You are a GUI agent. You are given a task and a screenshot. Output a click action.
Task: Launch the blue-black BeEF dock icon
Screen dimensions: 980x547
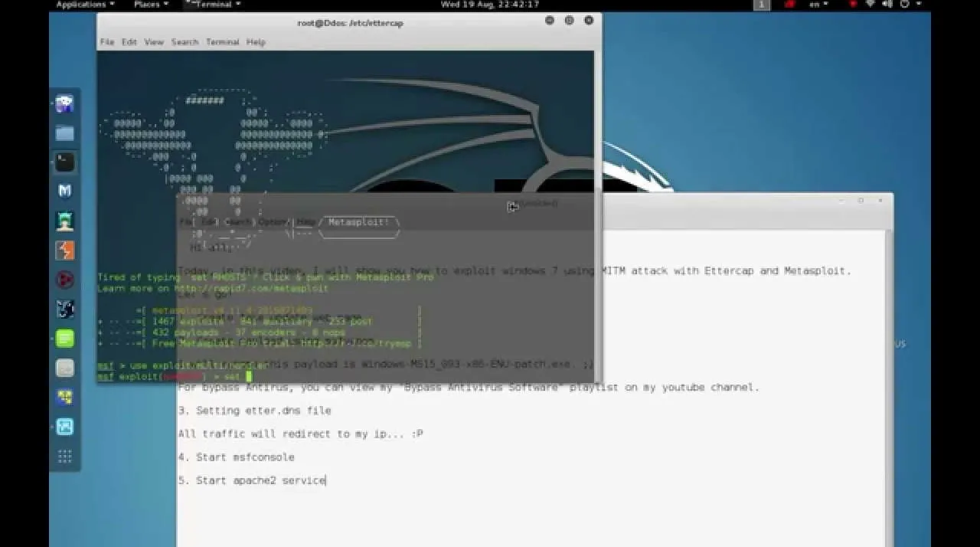pos(65,309)
